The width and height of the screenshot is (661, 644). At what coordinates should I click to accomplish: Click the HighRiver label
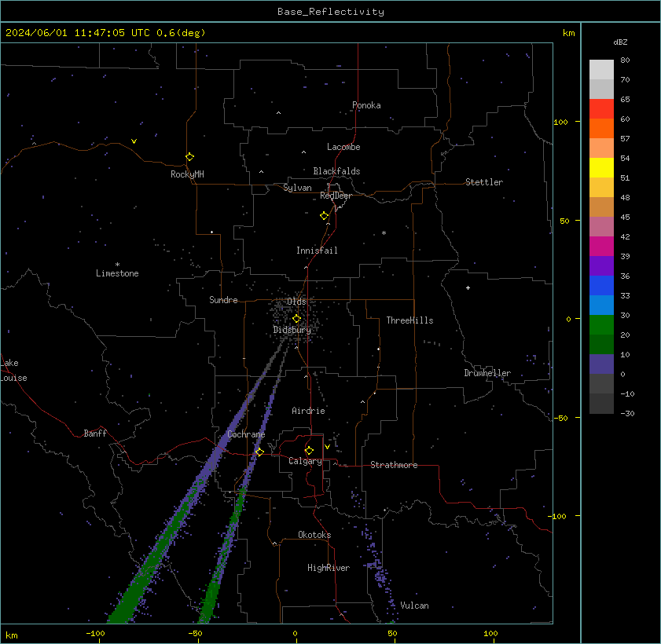click(329, 568)
